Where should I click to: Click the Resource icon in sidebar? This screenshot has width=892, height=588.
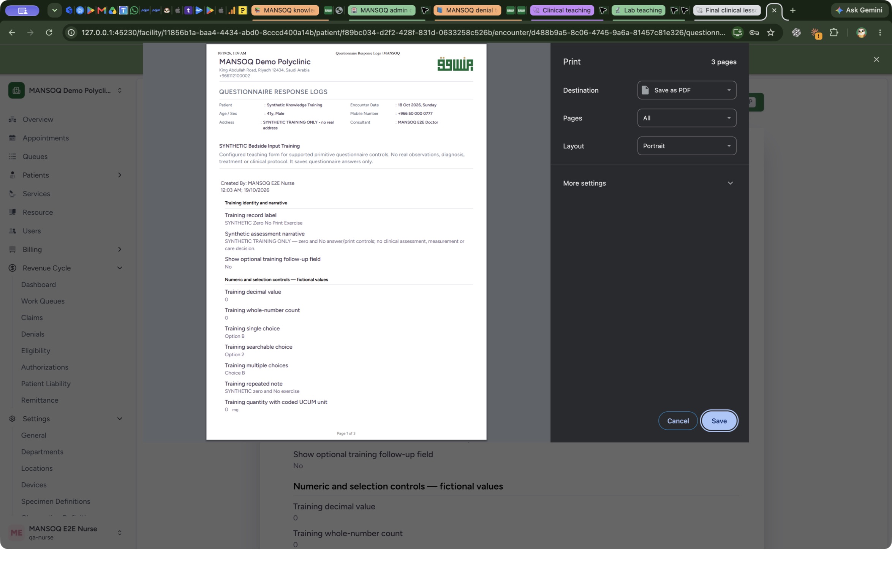(13, 212)
